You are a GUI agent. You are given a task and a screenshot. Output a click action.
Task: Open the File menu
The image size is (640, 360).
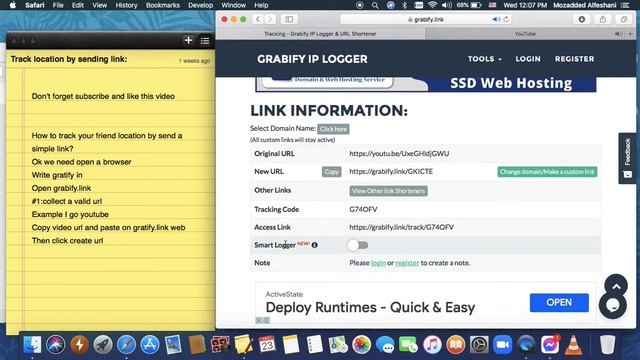tap(58, 5)
